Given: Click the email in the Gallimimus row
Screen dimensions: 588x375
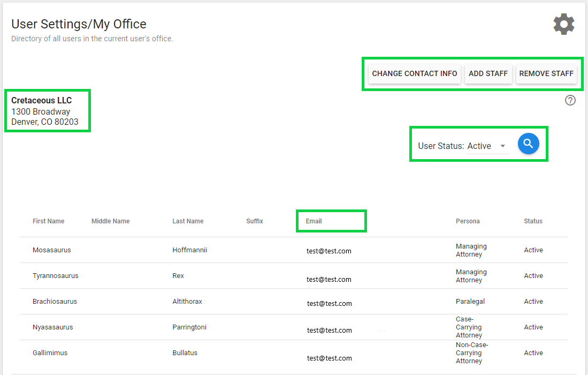Looking at the screenshot, I should 329,358.
